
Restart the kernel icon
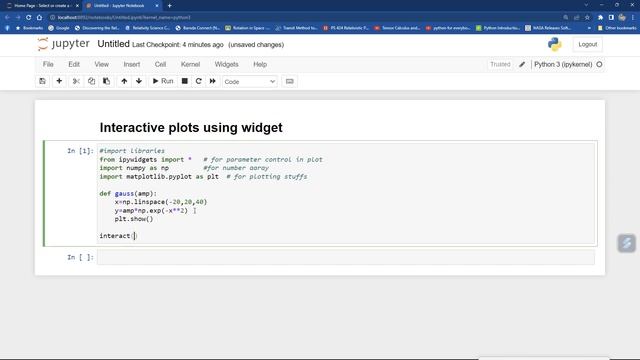(x=198, y=81)
